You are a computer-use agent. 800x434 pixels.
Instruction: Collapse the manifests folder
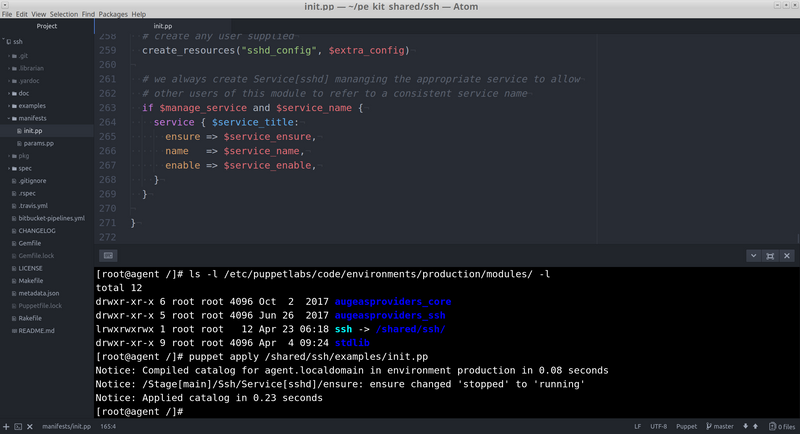[9, 118]
